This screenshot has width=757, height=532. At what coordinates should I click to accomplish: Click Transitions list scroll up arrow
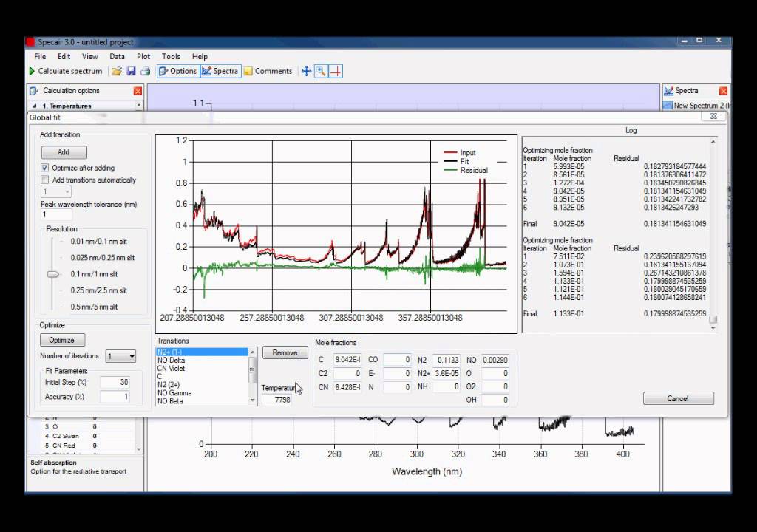252,352
